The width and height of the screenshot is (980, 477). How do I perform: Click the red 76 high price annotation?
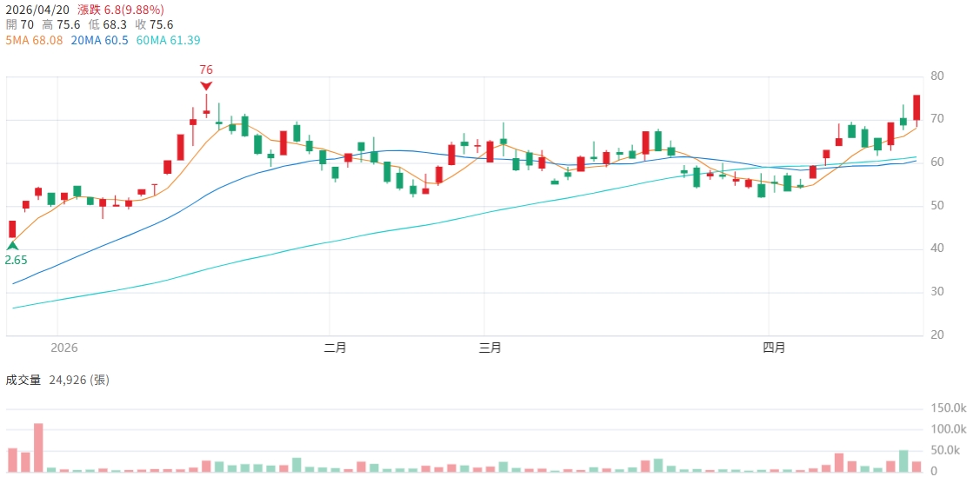point(206,70)
